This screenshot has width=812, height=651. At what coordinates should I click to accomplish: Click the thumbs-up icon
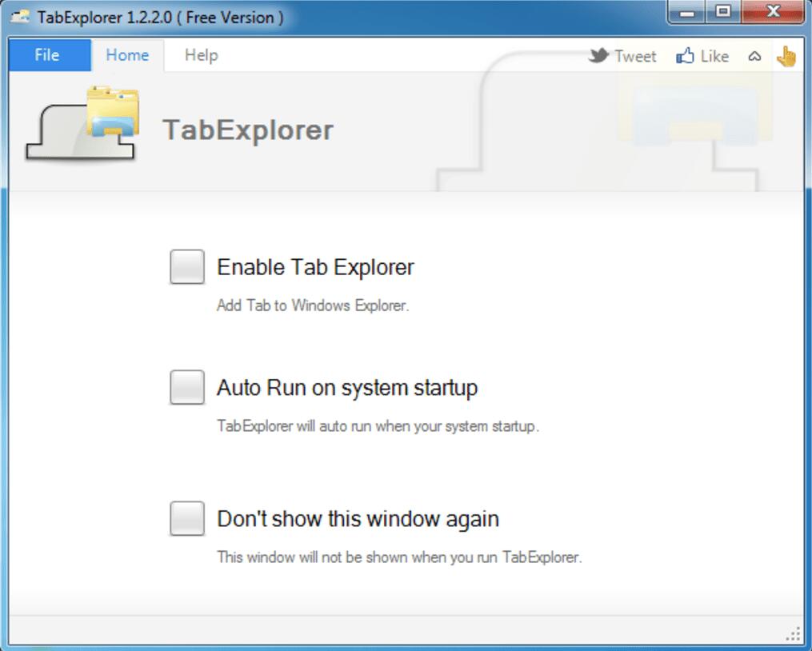click(685, 55)
